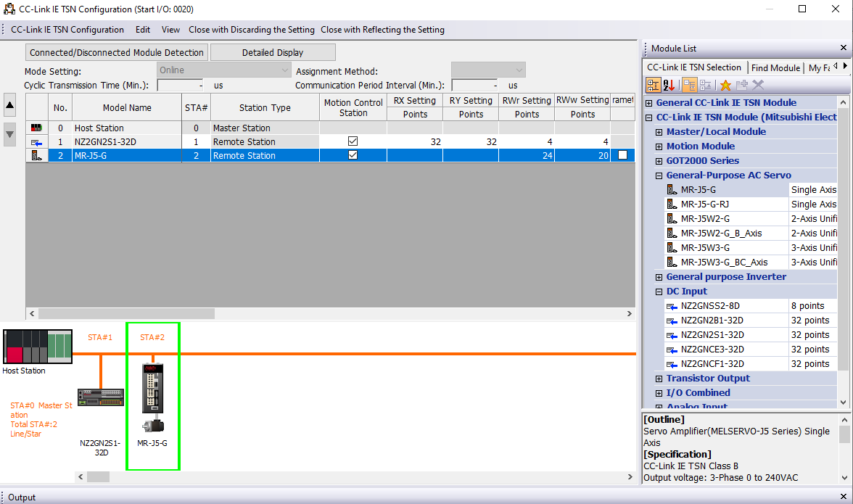Expand the General purpose Inverter group

659,277
